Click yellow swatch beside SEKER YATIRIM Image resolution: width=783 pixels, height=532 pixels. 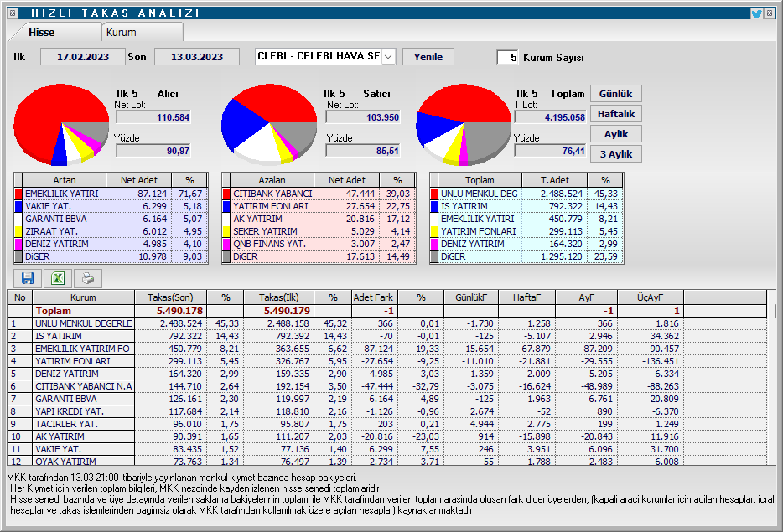pos(226,231)
